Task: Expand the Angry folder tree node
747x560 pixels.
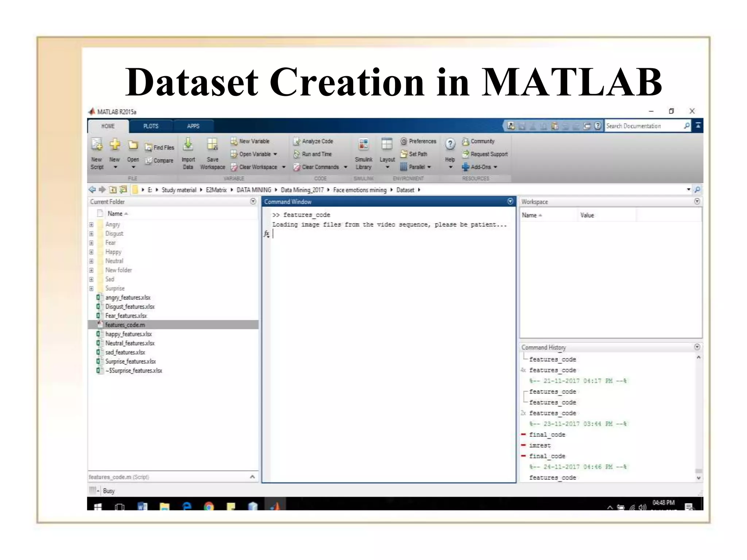Action: point(92,225)
